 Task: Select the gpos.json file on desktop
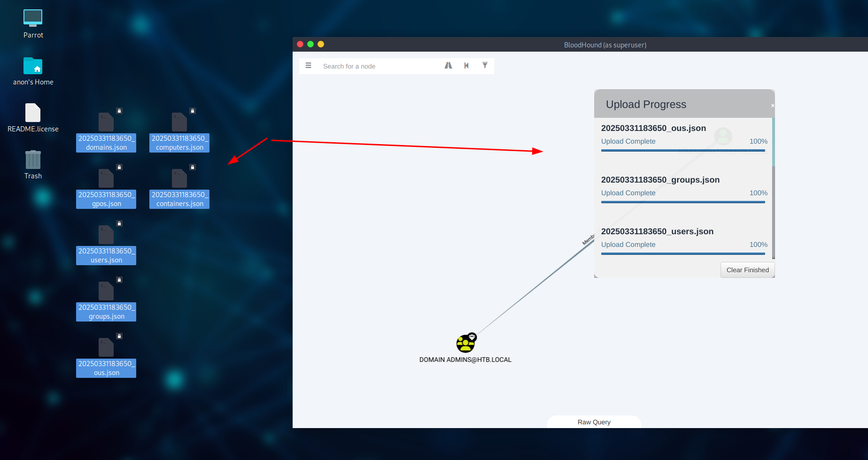[x=106, y=179]
